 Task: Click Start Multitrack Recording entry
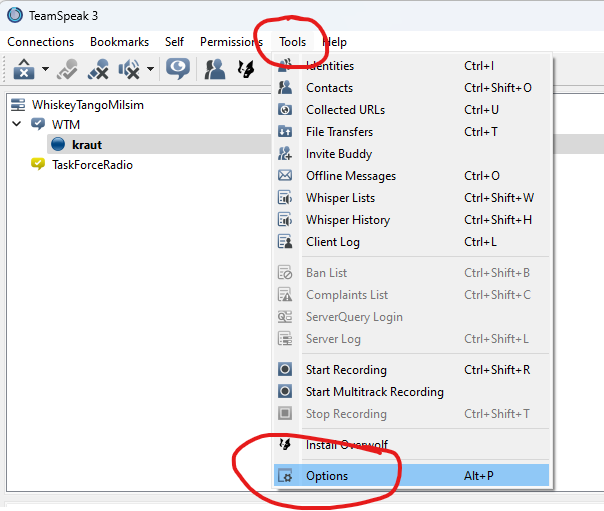pos(411,391)
